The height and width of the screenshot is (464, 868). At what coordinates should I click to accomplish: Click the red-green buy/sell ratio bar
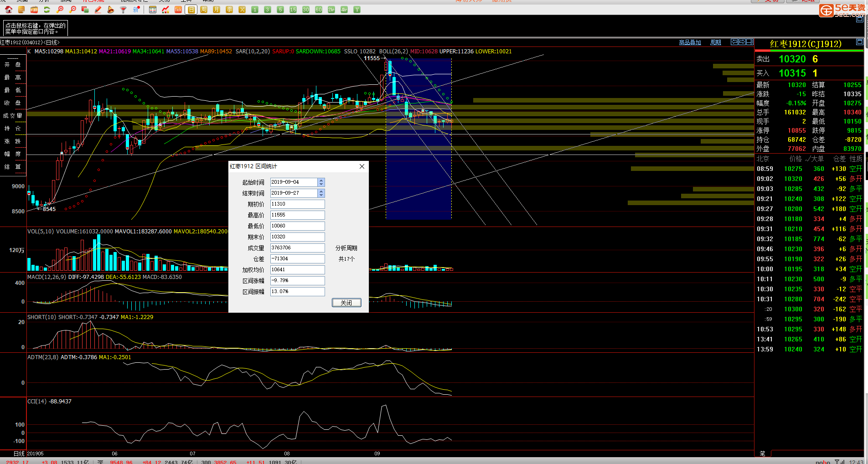809,51
